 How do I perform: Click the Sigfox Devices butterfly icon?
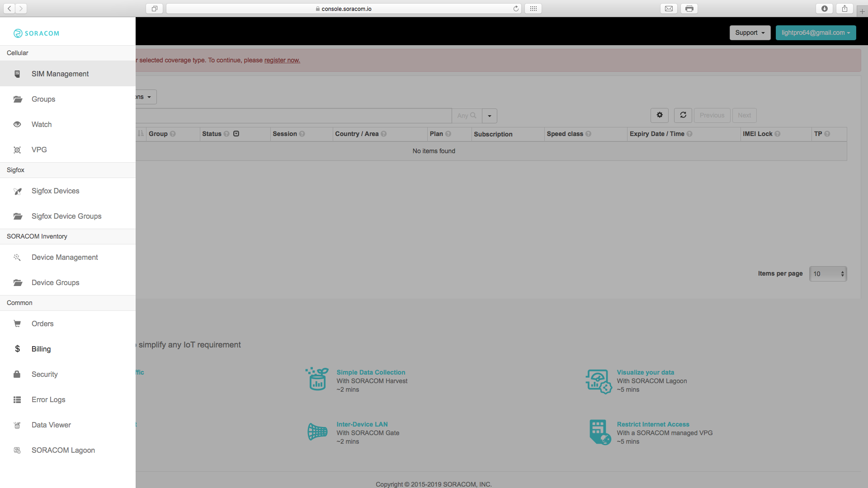[17, 191]
